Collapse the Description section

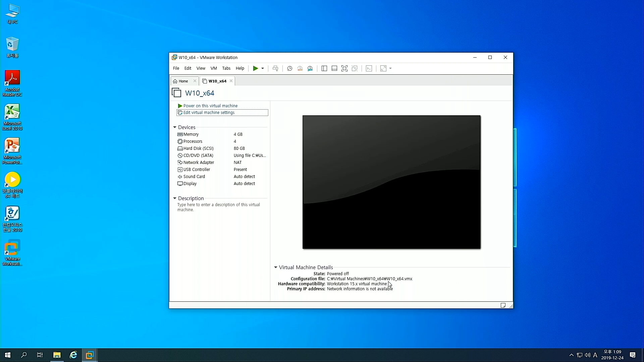point(175,198)
